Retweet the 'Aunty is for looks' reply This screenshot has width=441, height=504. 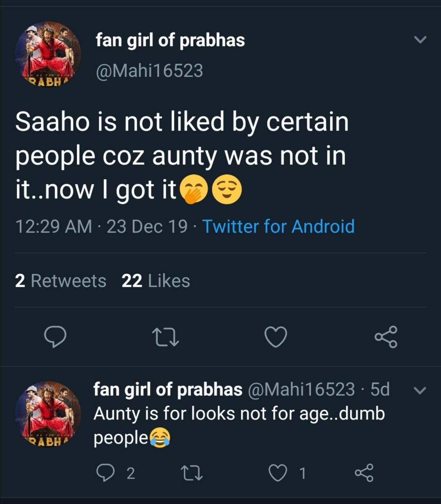point(192,473)
